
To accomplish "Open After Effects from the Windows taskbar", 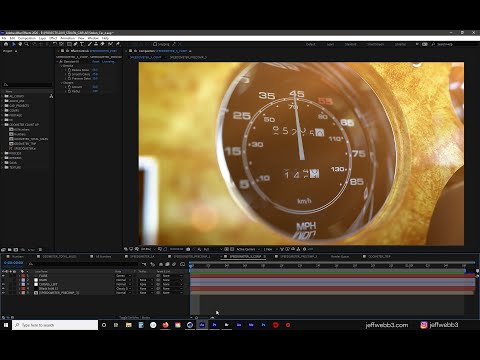I will pos(202,325).
